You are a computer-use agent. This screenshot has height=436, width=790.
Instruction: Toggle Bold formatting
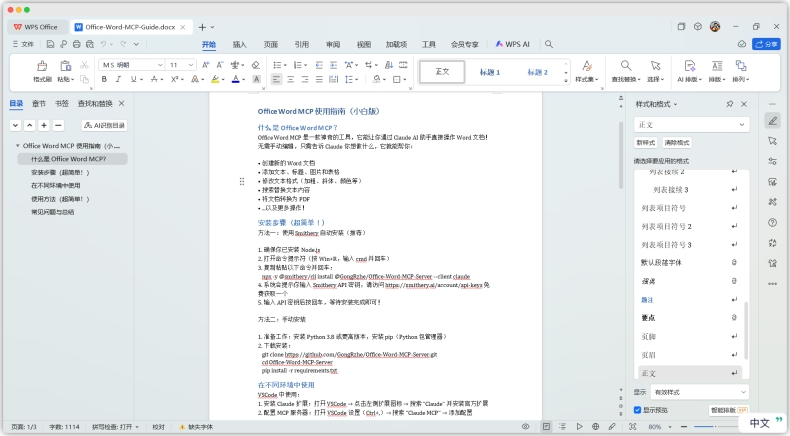click(x=104, y=79)
